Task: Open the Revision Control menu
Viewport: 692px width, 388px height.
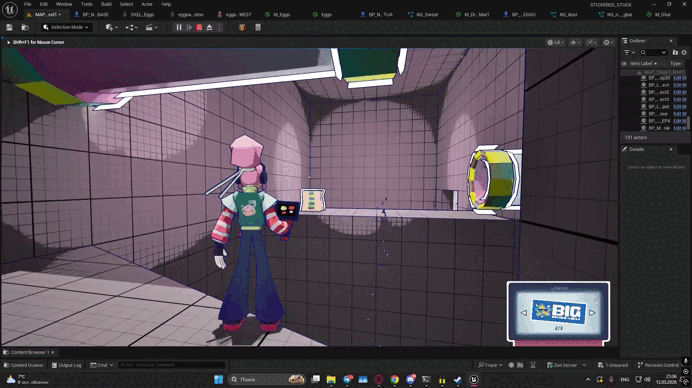Action: tap(658, 365)
